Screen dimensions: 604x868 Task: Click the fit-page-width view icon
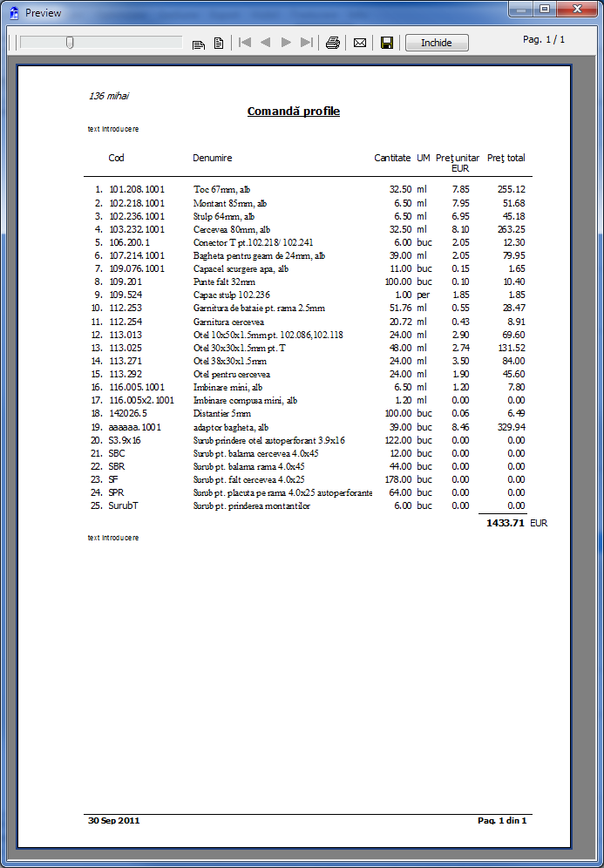tap(198, 44)
